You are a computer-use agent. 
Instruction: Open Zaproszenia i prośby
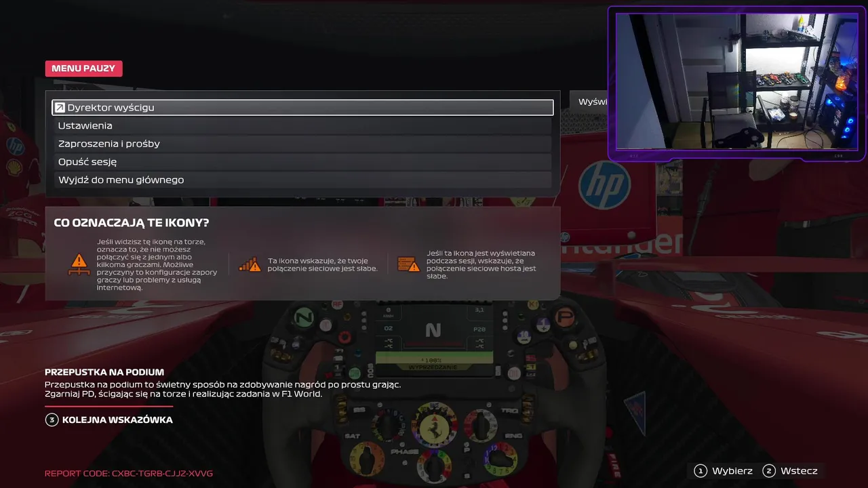click(x=302, y=144)
